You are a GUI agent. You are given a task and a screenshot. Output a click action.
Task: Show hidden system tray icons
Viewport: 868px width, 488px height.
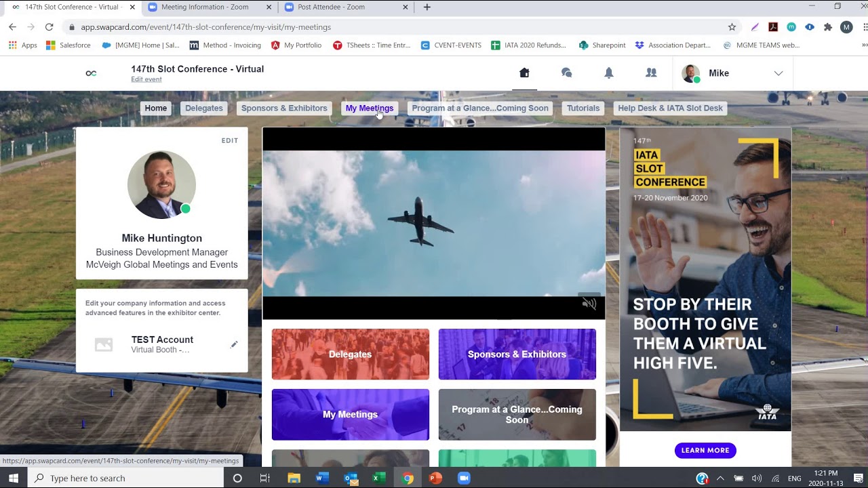720,479
